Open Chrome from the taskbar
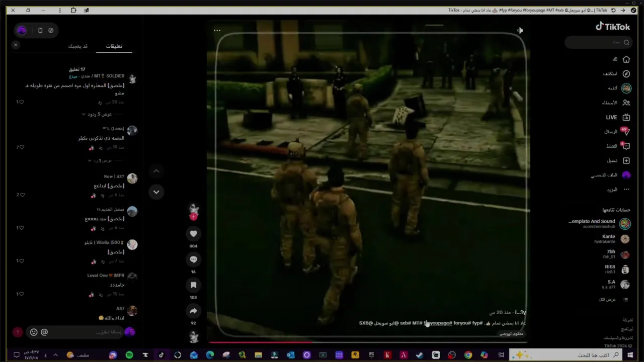This screenshot has width=644, height=362. pyautogui.click(x=468, y=355)
